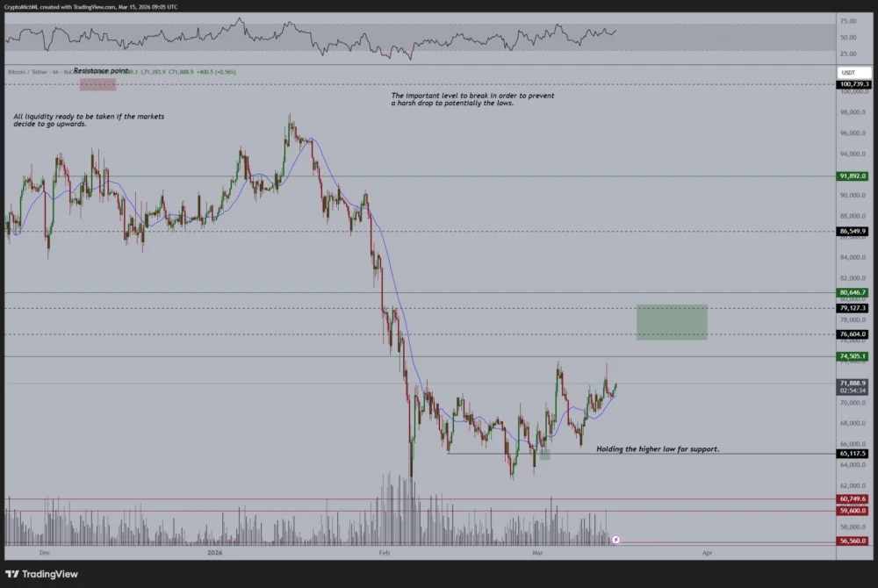
Task: Click the small green box at higher low
Action: point(544,455)
